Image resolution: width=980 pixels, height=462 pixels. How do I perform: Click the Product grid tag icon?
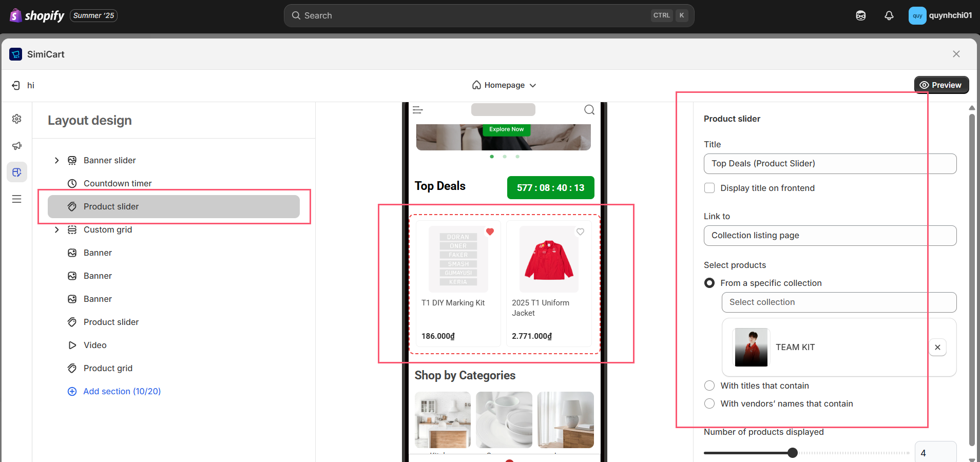pyautogui.click(x=72, y=368)
